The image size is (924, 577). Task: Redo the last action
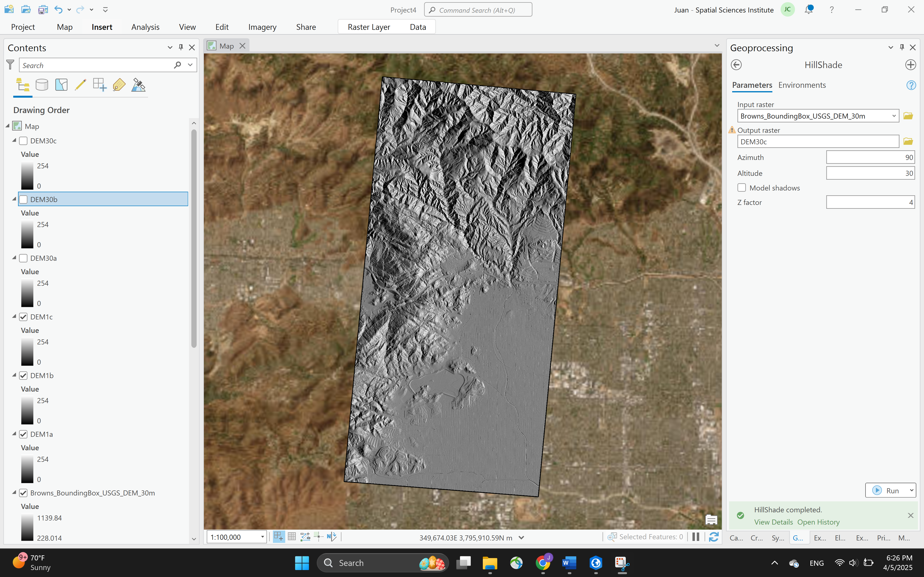tap(80, 9)
